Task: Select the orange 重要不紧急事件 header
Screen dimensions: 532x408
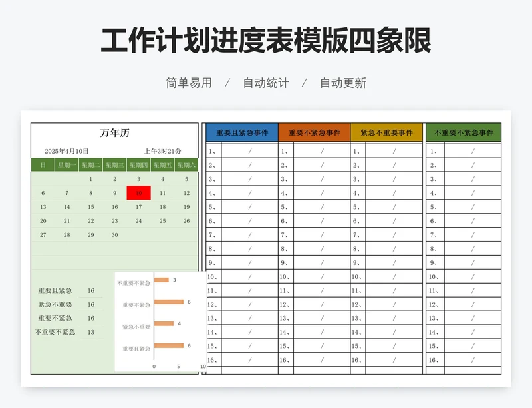Action: point(314,132)
